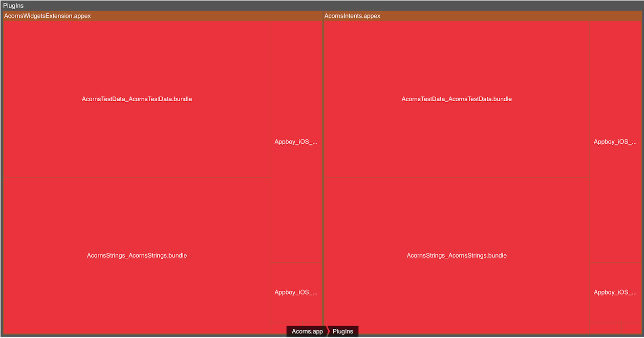The width and height of the screenshot is (644, 338).
Task: Select upper Appboy_iOS tile in AcornsIntents
Action: [x=615, y=142]
